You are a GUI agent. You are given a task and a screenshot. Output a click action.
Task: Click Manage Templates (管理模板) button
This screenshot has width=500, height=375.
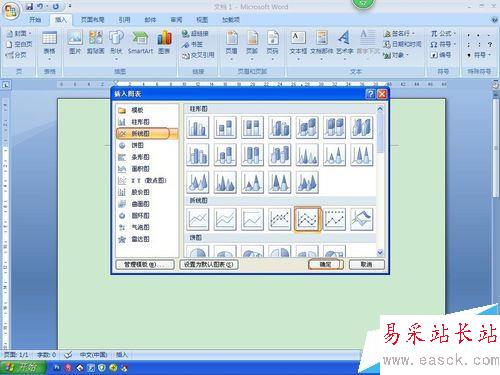(145, 264)
